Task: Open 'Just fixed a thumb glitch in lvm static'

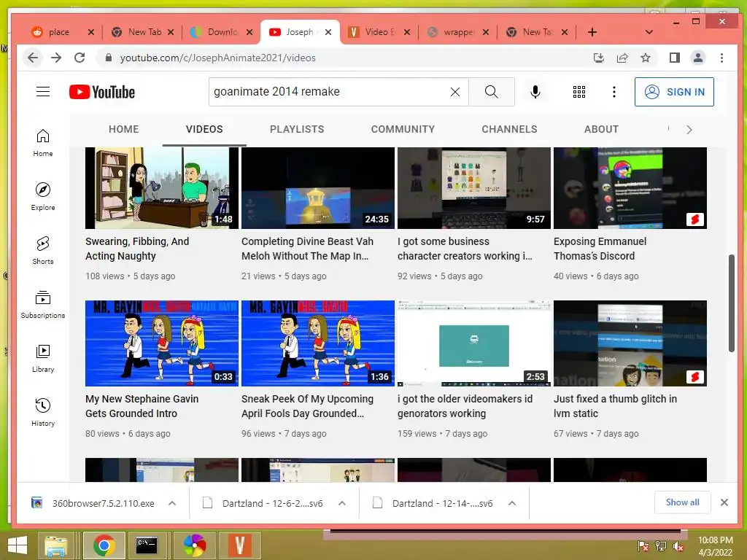Action: (615, 406)
